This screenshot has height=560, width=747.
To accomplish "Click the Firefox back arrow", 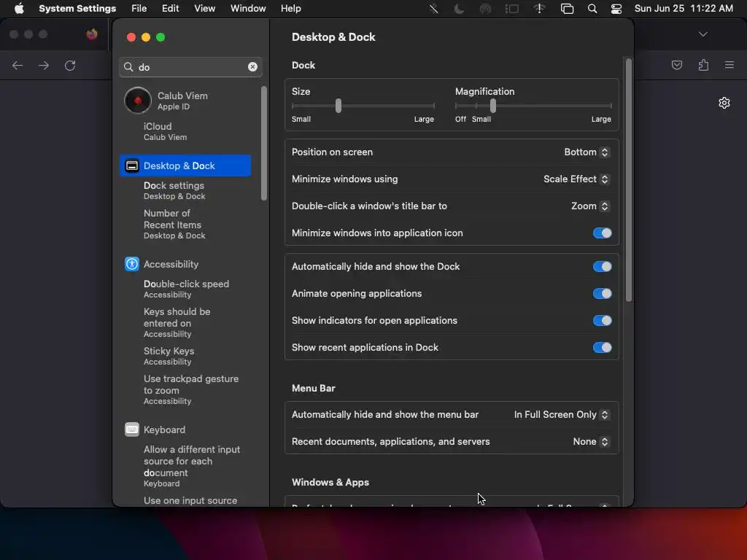I will (x=18, y=65).
